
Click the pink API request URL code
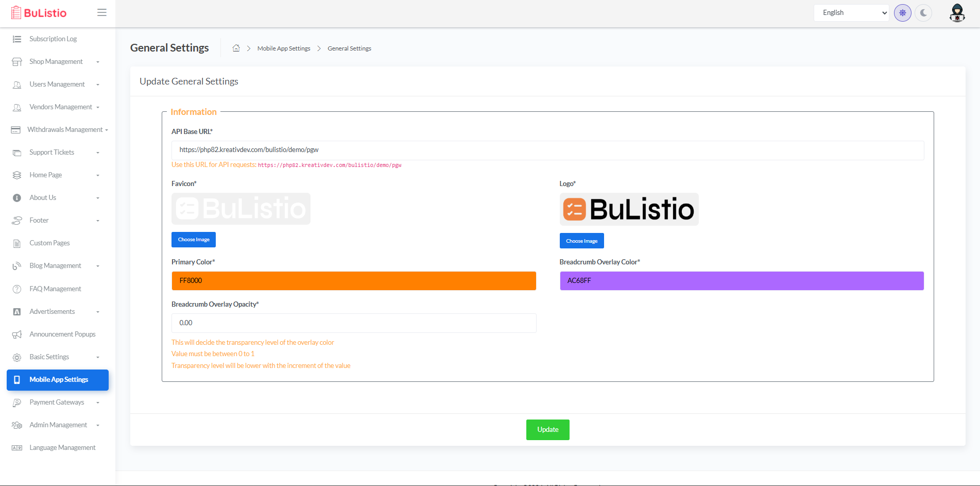[330, 165]
